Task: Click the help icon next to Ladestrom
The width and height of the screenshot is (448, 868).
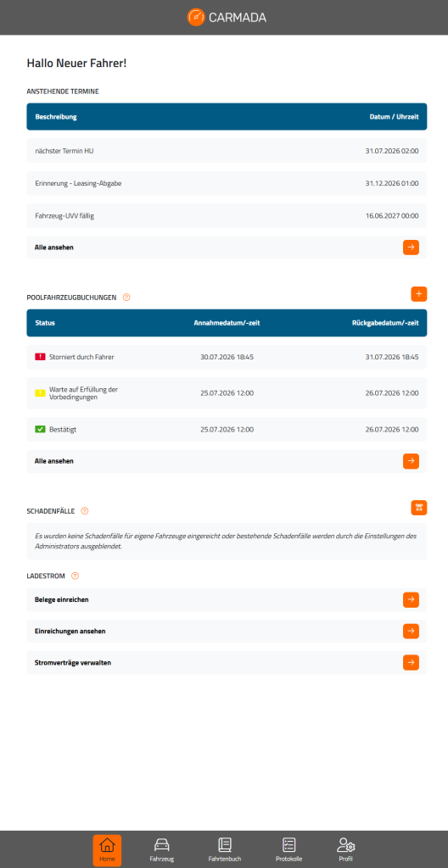Action: point(76,576)
